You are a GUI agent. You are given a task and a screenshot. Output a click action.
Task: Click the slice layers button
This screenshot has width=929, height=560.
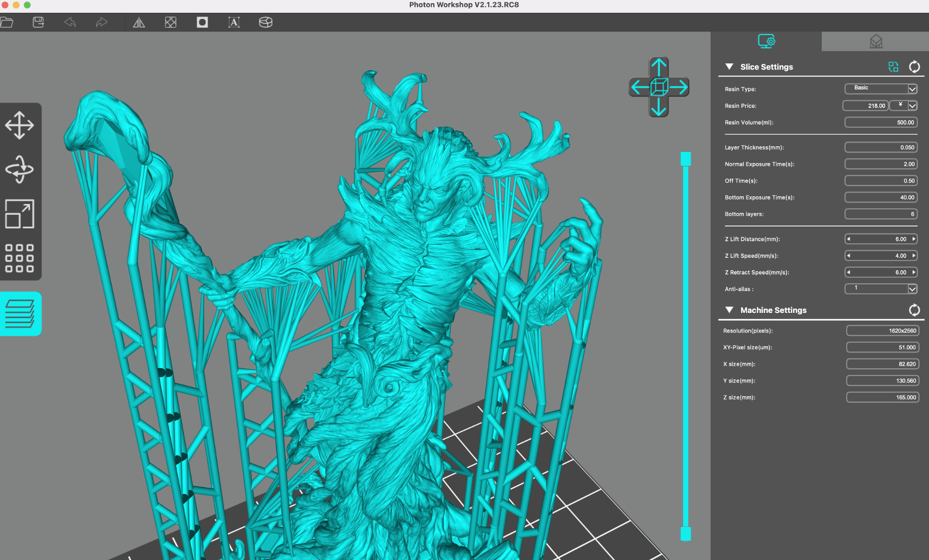coord(20,313)
